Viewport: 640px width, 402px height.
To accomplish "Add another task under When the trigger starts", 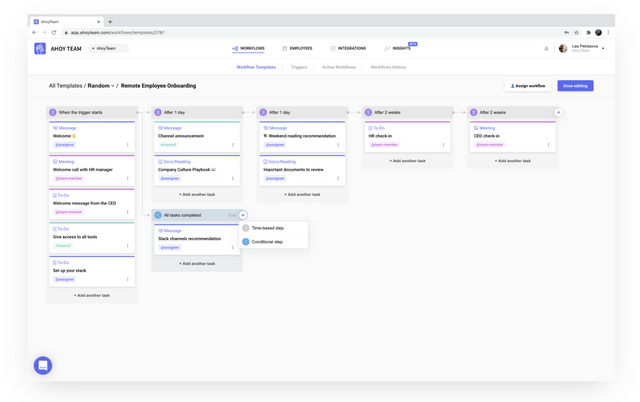I will pyautogui.click(x=92, y=295).
